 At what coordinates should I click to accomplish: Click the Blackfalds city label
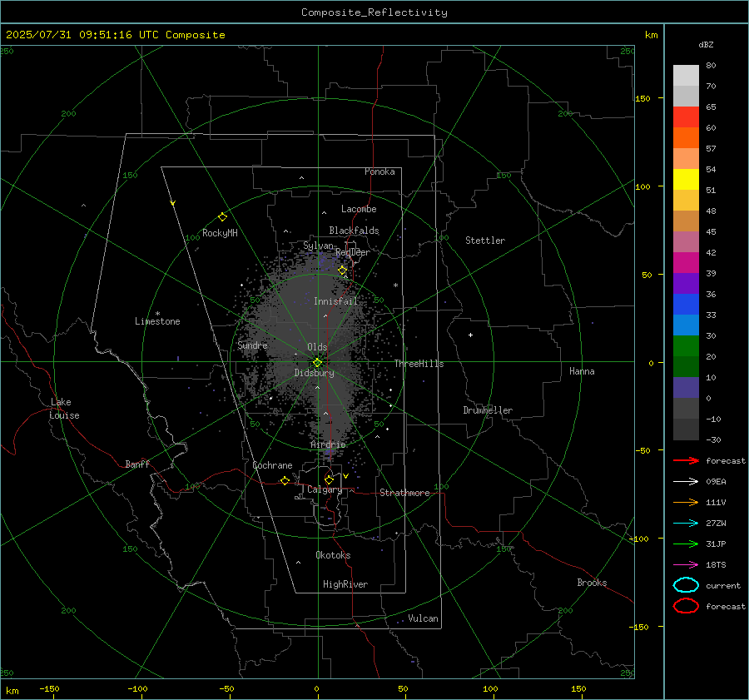354,231
